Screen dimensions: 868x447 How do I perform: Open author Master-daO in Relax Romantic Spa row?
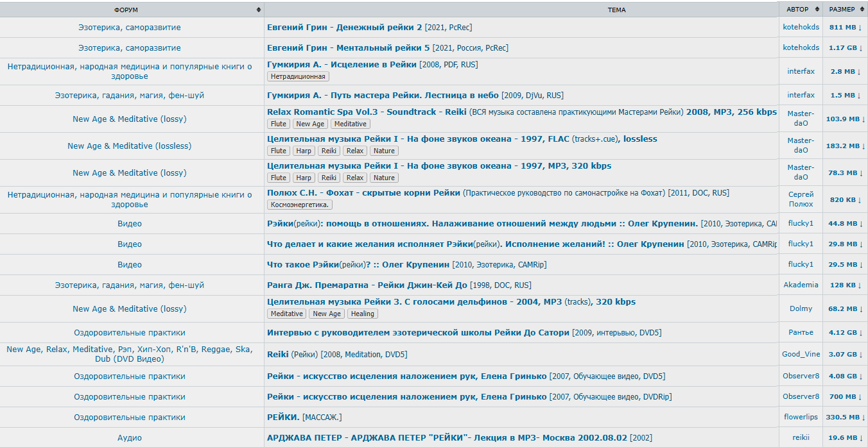[801, 119]
